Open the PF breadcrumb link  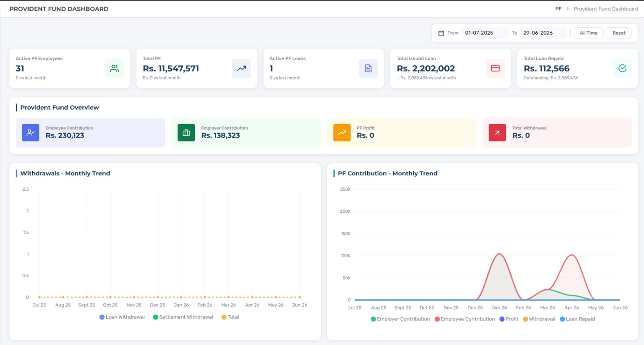[x=558, y=9]
